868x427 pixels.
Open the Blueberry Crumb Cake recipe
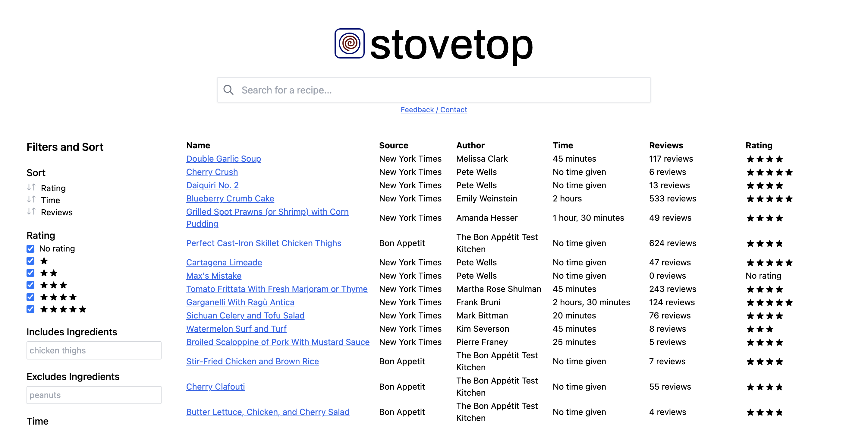(230, 198)
